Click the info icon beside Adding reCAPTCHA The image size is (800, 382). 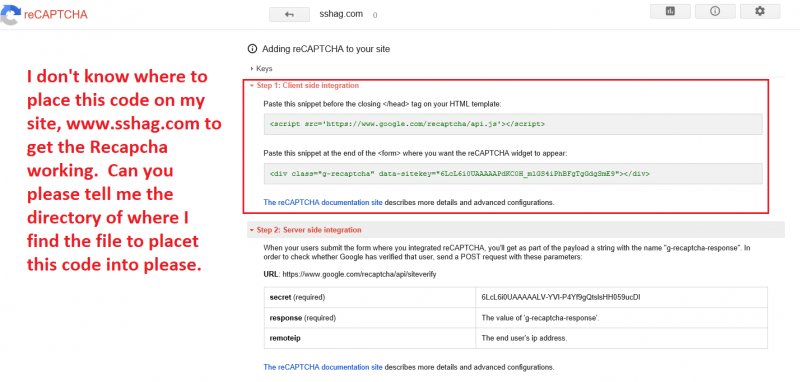tap(252, 49)
